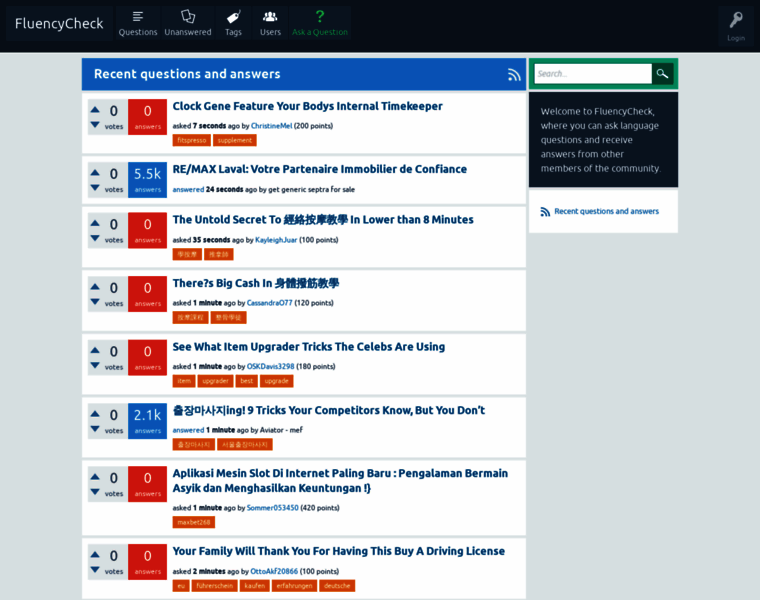Downvote The Untold Secret question

point(95,238)
